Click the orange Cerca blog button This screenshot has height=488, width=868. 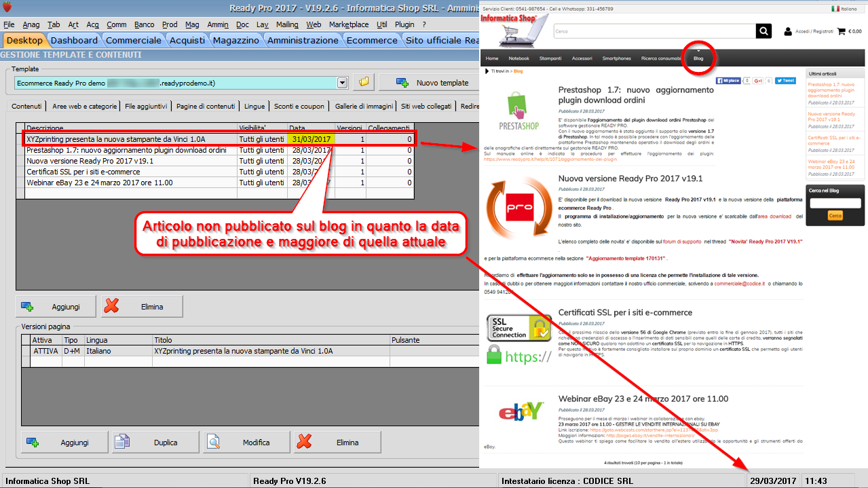pyautogui.click(x=835, y=215)
